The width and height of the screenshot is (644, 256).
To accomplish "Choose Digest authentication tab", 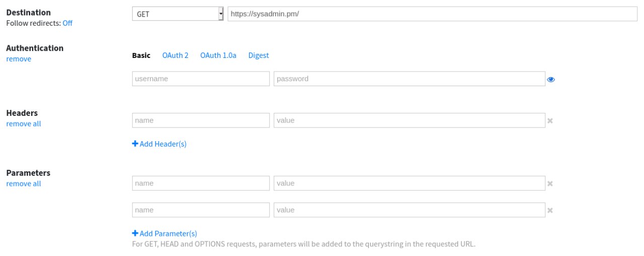I will point(259,55).
